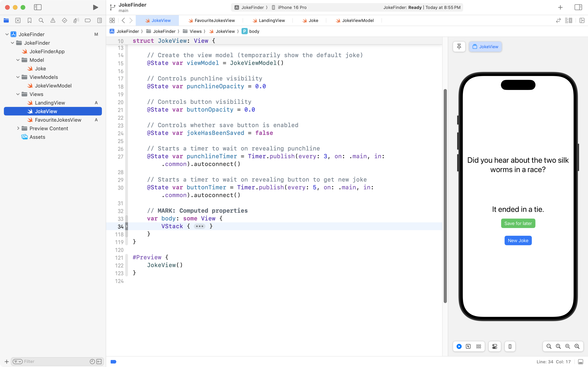588x367 pixels.
Task: Click the Run (play) button in toolbar
Action: tap(95, 7)
